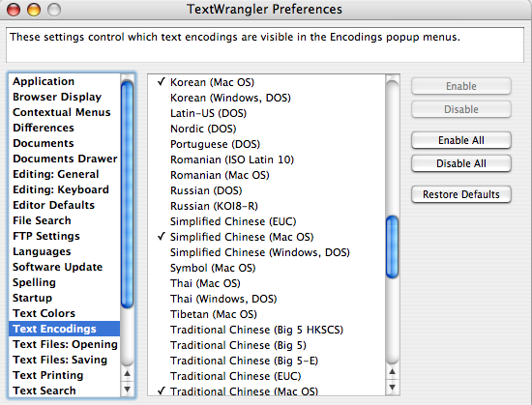This screenshot has height=405, width=532.
Task: Select the highlighted Text Encodings category
Action: pos(65,329)
